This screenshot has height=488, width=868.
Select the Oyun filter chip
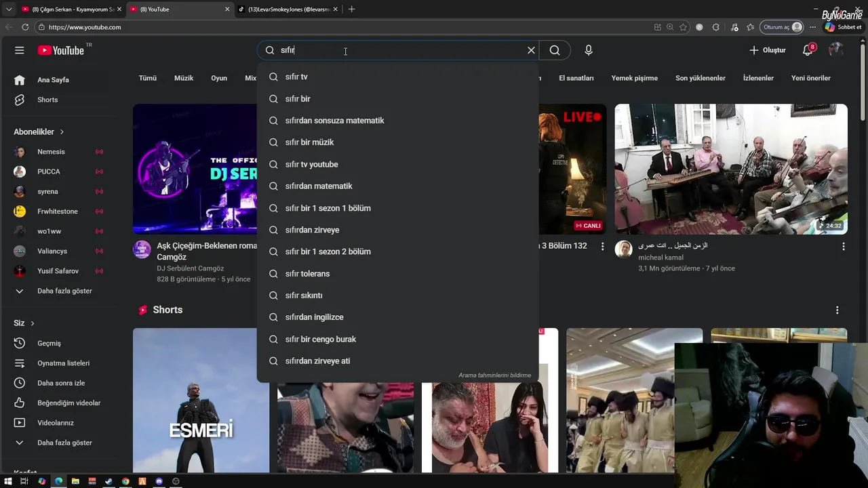tap(219, 78)
